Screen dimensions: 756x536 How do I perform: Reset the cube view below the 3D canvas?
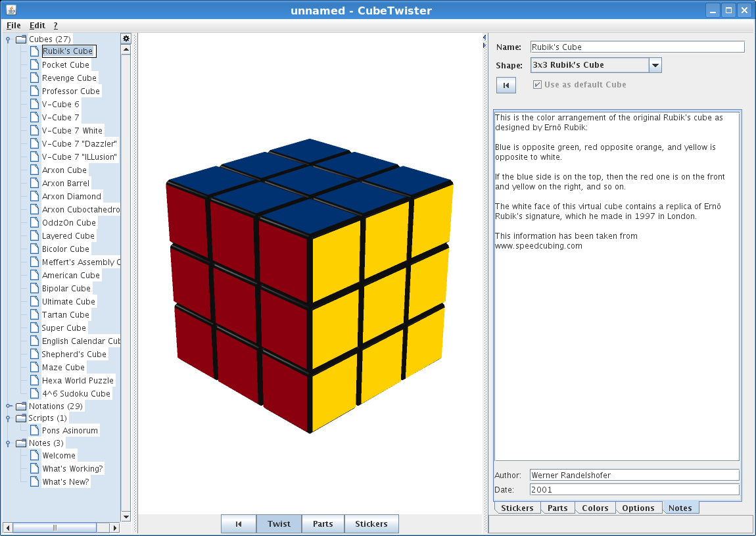(x=238, y=524)
